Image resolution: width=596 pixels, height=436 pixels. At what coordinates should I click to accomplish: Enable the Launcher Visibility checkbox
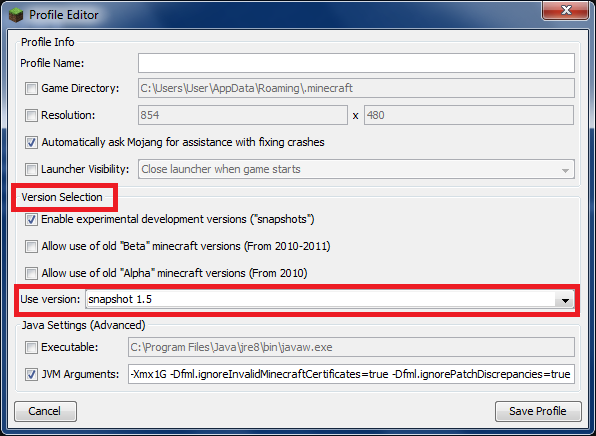pos(31,169)
